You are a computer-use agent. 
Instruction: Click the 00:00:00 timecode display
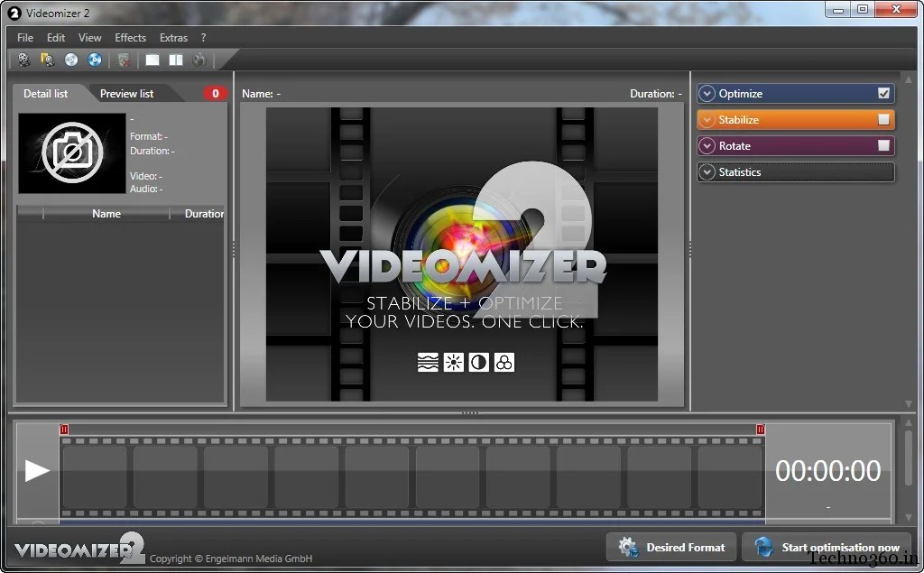(827, 470)
